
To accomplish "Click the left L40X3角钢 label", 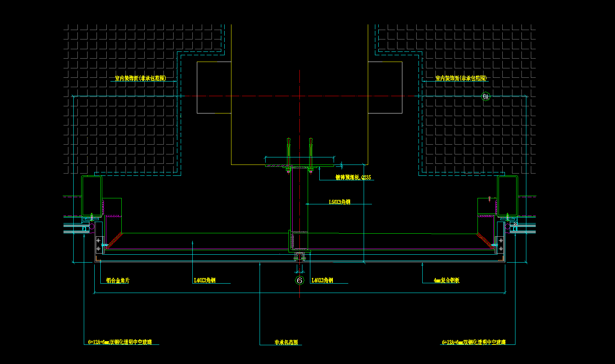I will (x=205, y=281).
